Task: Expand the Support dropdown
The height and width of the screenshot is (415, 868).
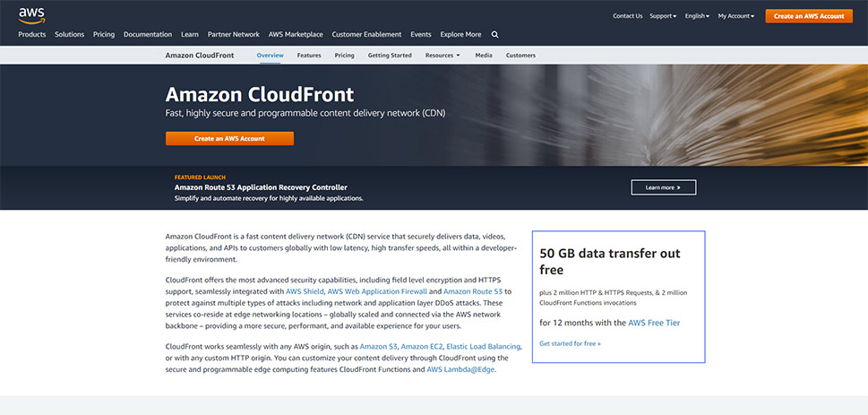Action: [663, 16]
